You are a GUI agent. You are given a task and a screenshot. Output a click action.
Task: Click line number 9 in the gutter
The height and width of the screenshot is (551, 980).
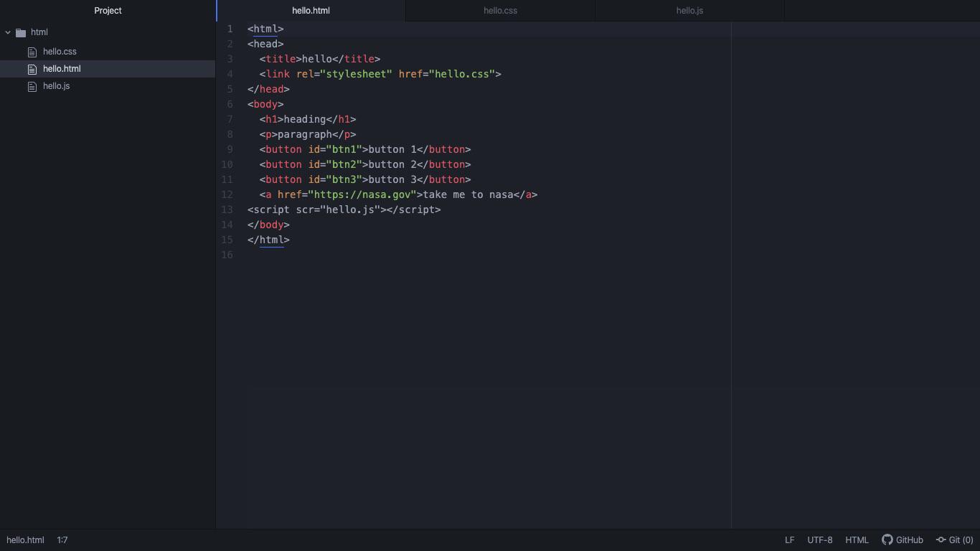coord(230,150)
